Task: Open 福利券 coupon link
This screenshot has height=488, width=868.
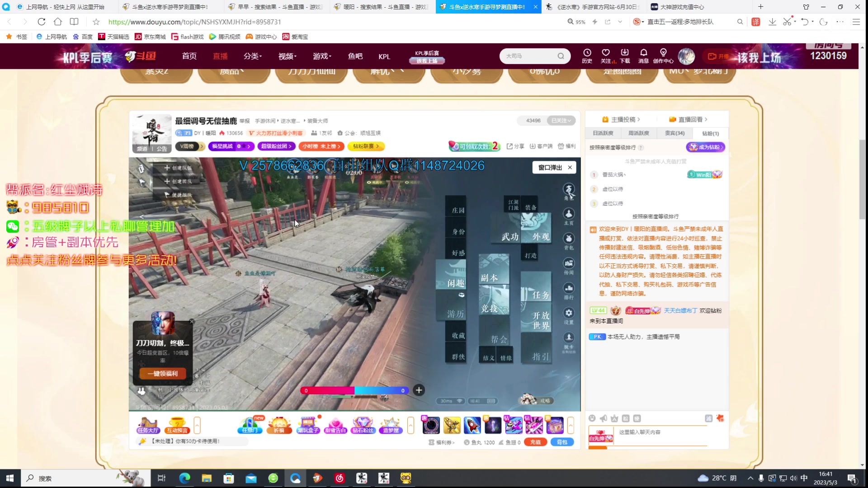Action: (442, 442)
